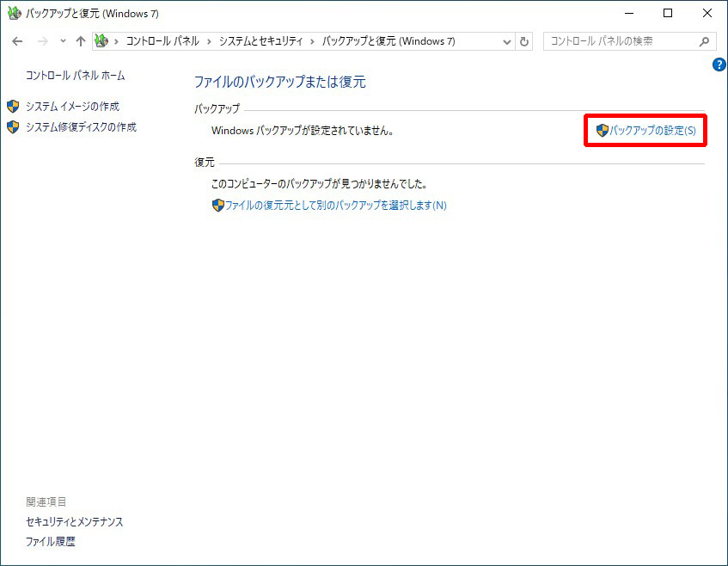Click the Forward navigation arrow
This screenshot has height=566, width=728.
43,41
